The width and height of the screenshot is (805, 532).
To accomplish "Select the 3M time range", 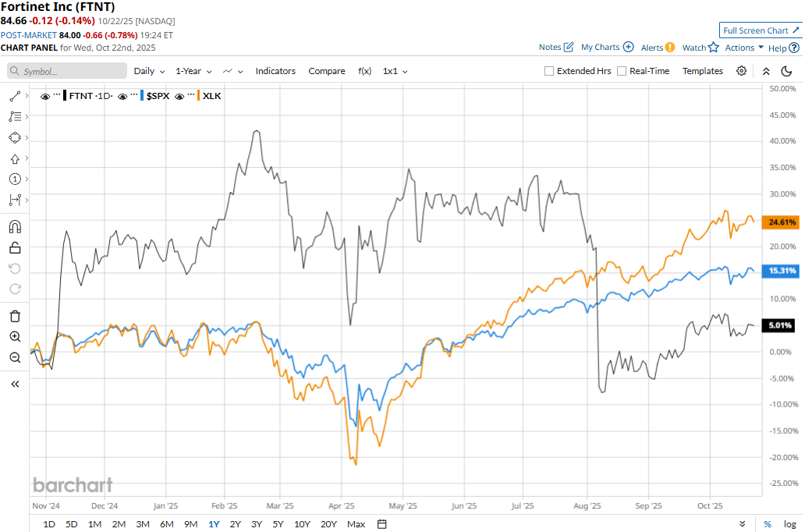I will 143,523.
